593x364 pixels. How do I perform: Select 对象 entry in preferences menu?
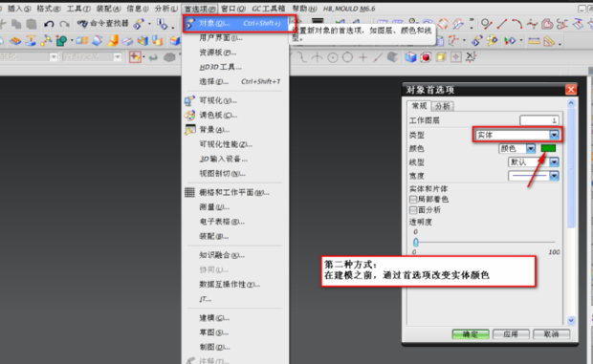tap(236, 24)
